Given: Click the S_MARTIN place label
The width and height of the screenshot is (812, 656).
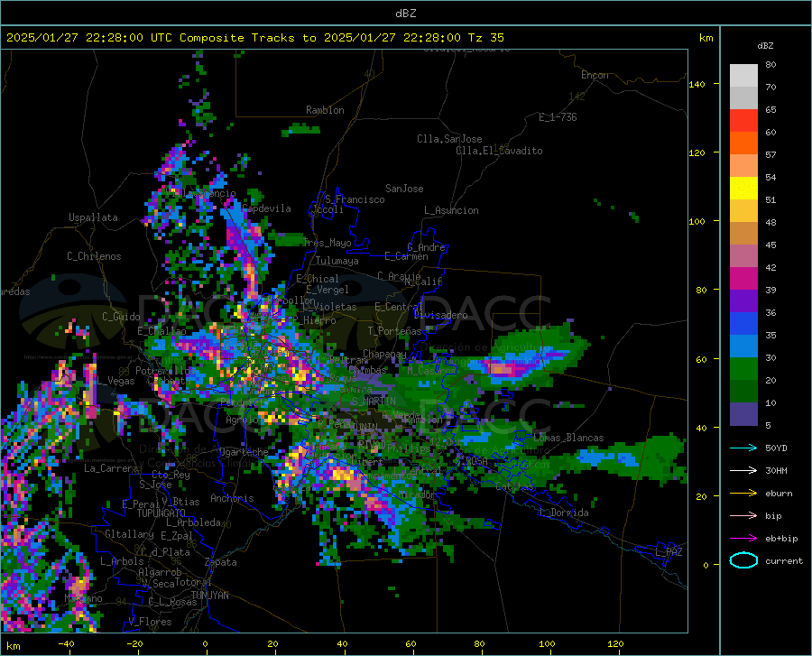Looking at the screenshot, I should click(374, 402).
